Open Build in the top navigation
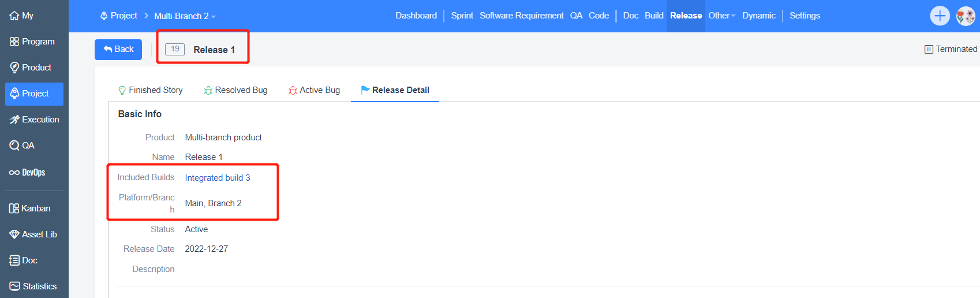The image size is (980, 298). [654, 16]
